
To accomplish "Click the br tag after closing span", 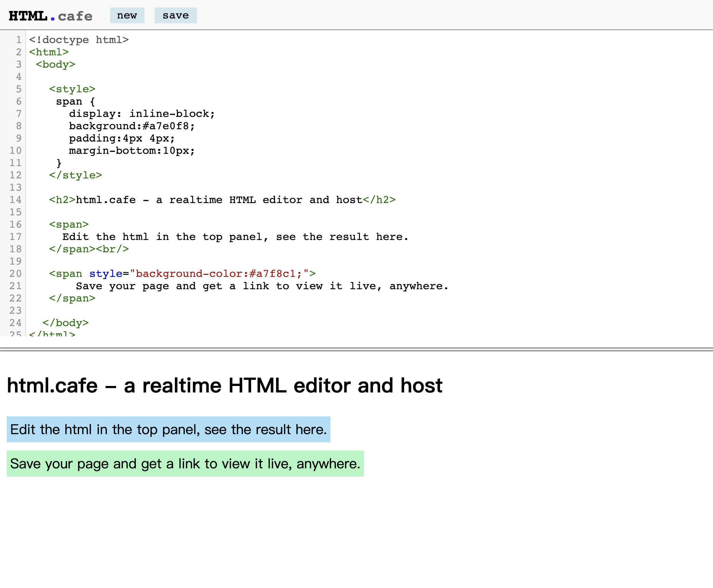I will pos(112,249).
